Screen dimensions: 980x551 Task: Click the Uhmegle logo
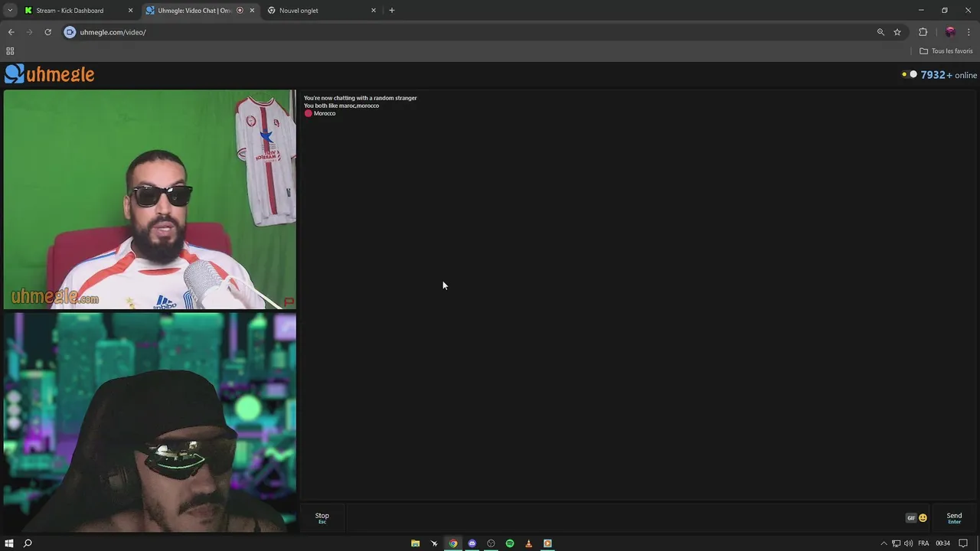pyautogui.click(x=50, y=74)
